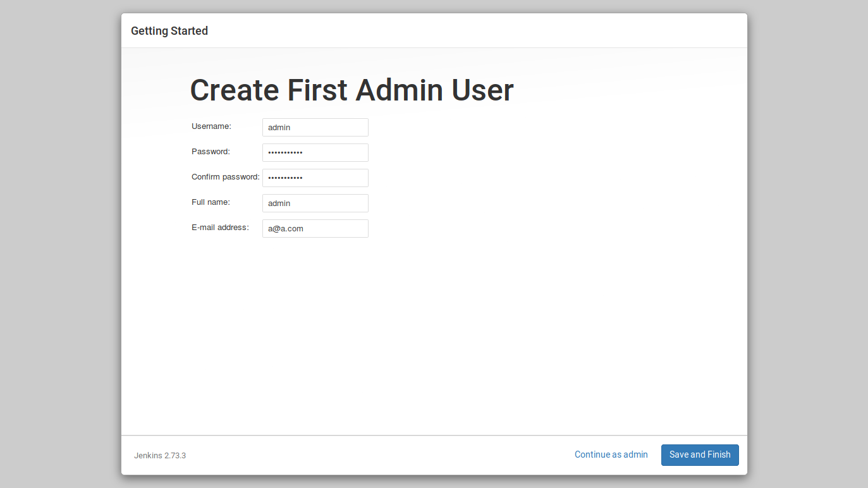Select the Full name input field
The image size is (868, 488).
pyautogui.click(x=315, y=203)
